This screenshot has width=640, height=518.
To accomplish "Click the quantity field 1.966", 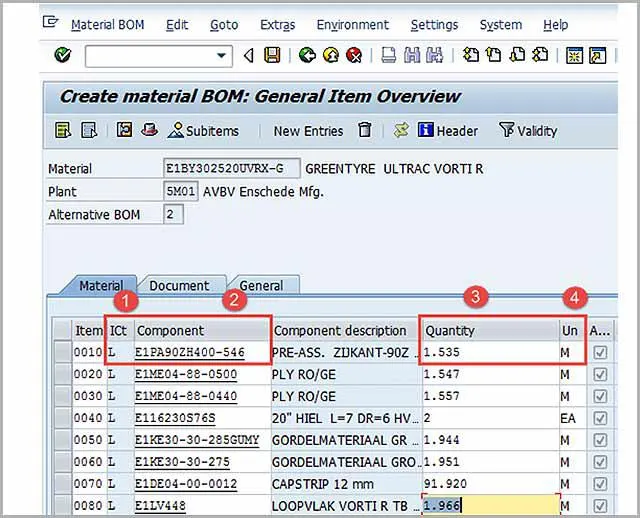I will click(x=491, y=506).
